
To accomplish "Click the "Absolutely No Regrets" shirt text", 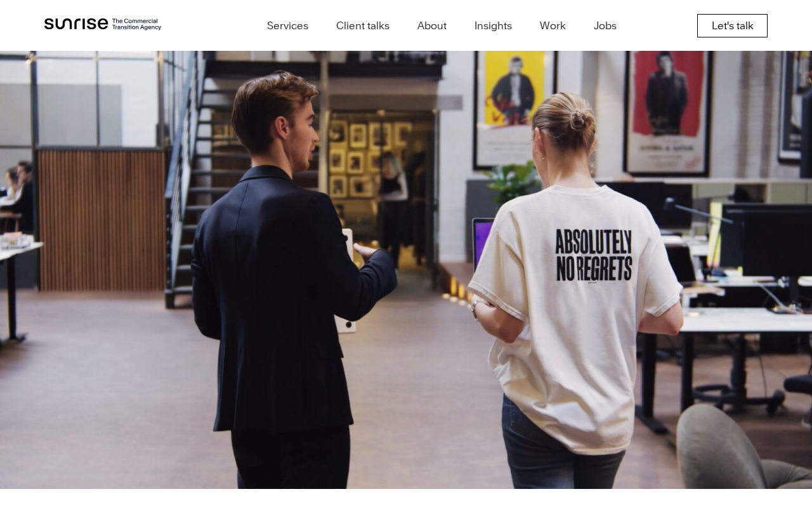I will point(594,255).
